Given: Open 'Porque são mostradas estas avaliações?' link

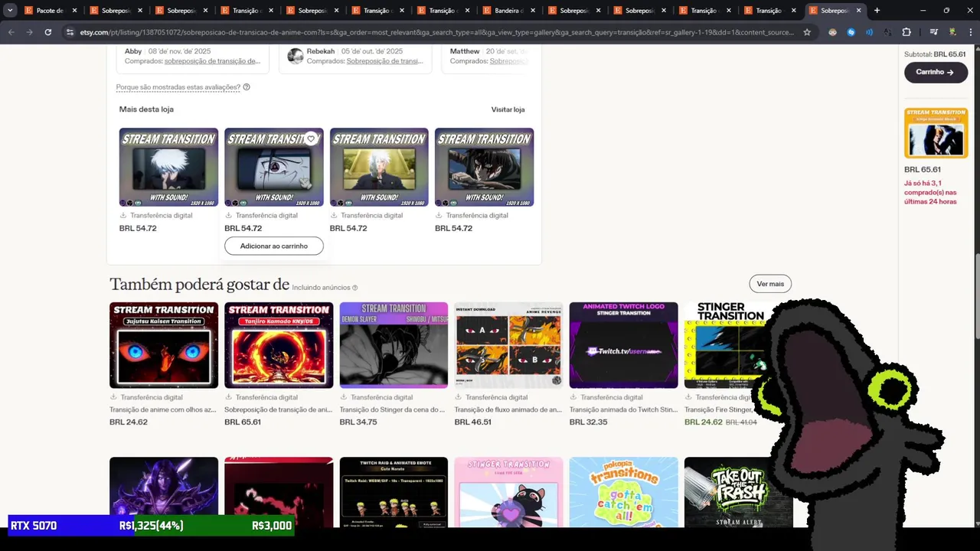Looking at the screenshot, I should 178,87.
